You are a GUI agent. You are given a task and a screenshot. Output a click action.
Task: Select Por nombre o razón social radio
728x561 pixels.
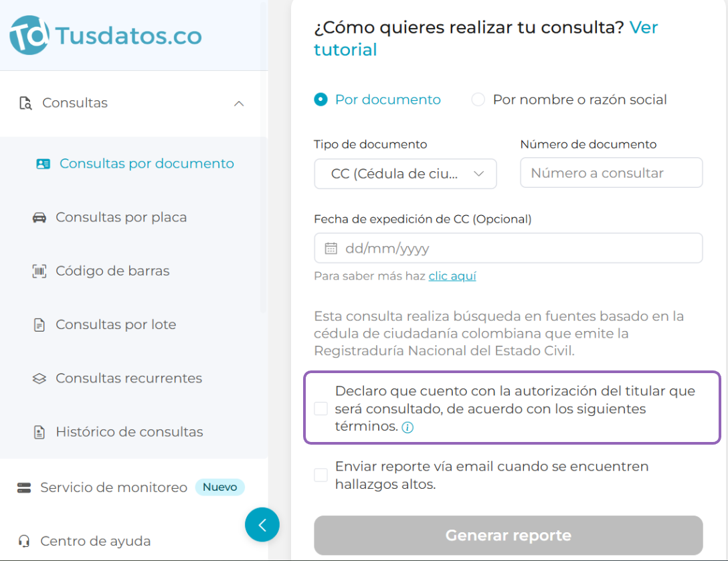tap(478, 100)
